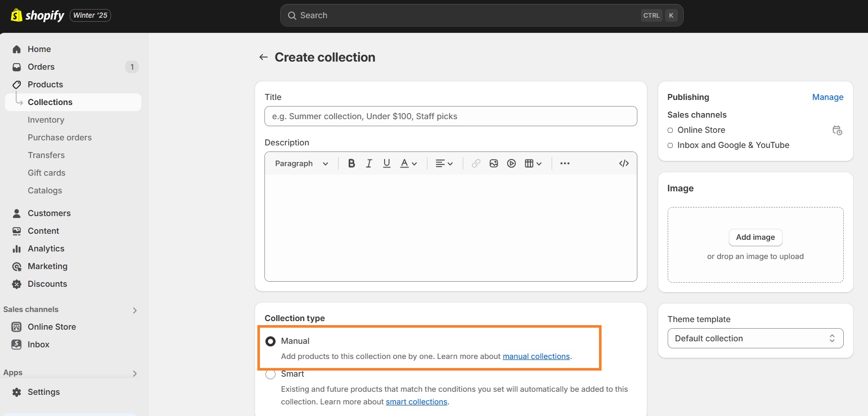Open Inventory in the sidebar

pos(46,120)
